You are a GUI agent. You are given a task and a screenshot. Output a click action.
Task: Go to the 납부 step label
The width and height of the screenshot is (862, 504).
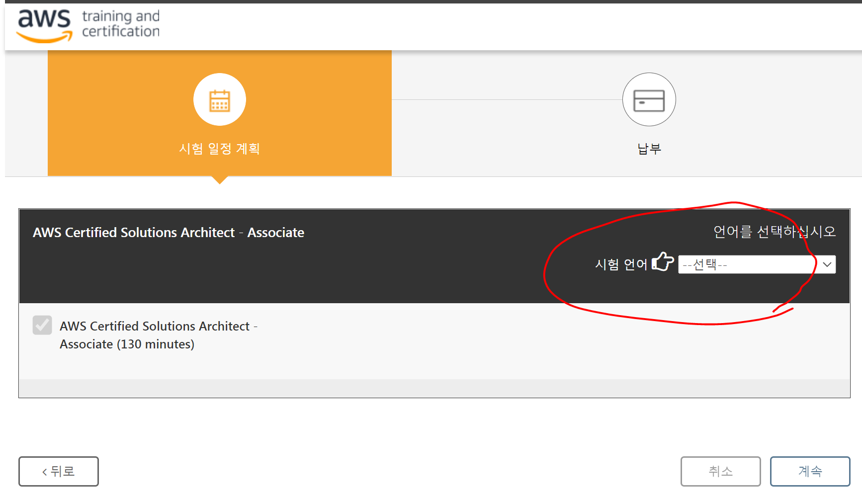pyautogui.click(x=649, y=149)
